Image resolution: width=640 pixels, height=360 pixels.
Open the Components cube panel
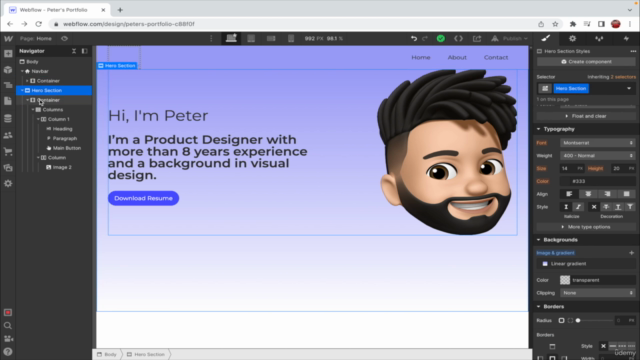8,70
